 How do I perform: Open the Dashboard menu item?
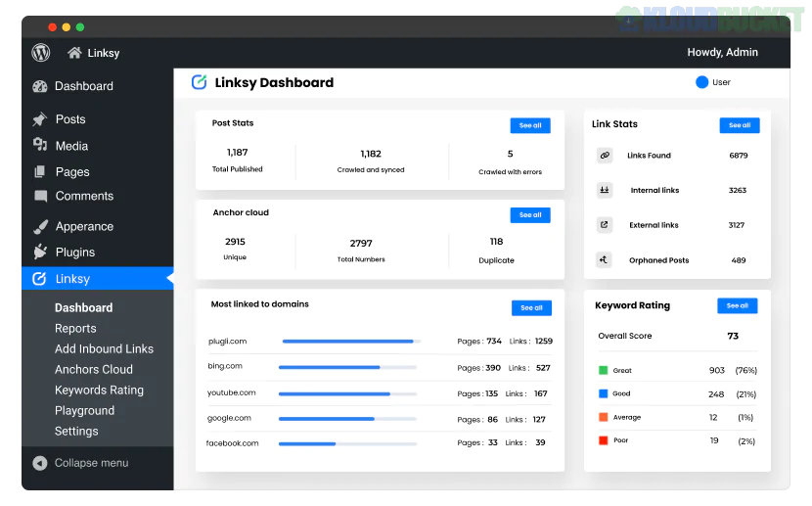pyautogui.click(x=84, y=86)
